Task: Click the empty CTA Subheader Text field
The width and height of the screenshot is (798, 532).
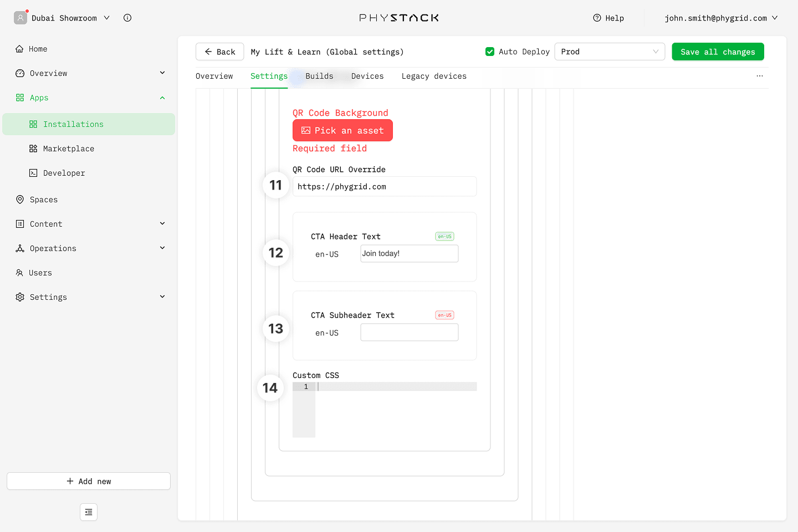Action: pyautogui.click(x=410, y=332)
